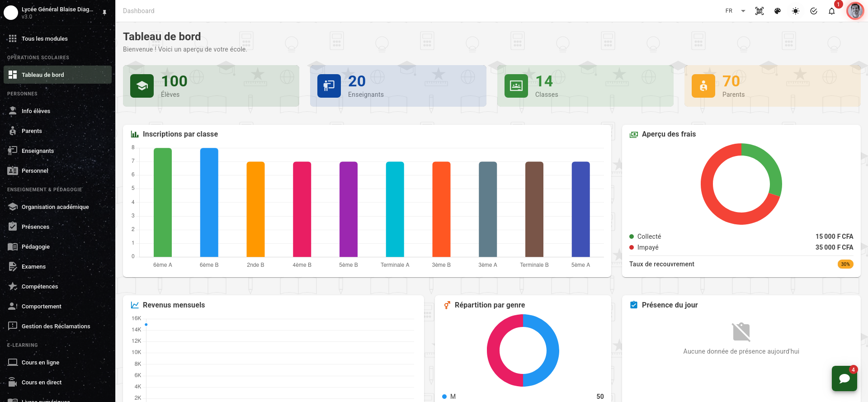Open the Présences module
Screen dimensions: 868x402
coord(57,227)
